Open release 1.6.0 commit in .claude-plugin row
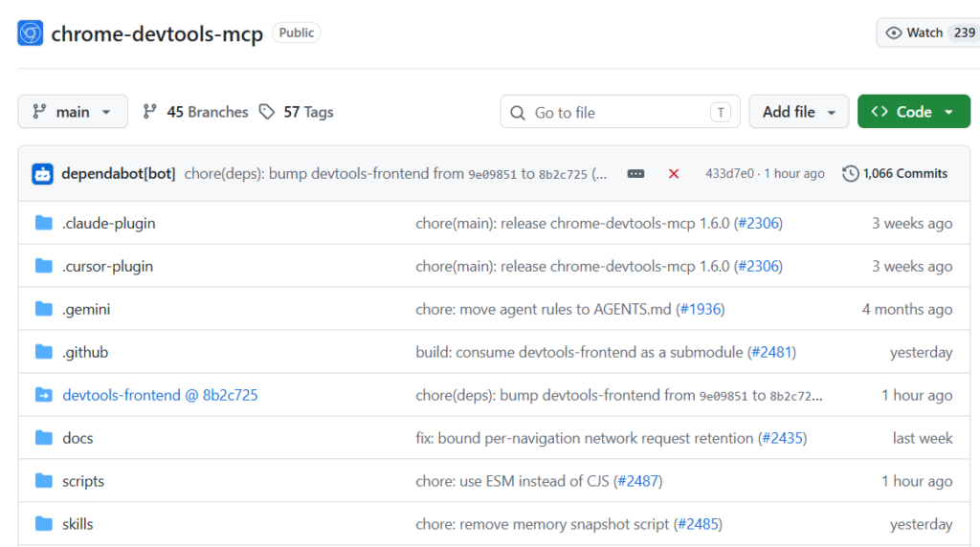980x547 pixels. (x=572, y=223)
